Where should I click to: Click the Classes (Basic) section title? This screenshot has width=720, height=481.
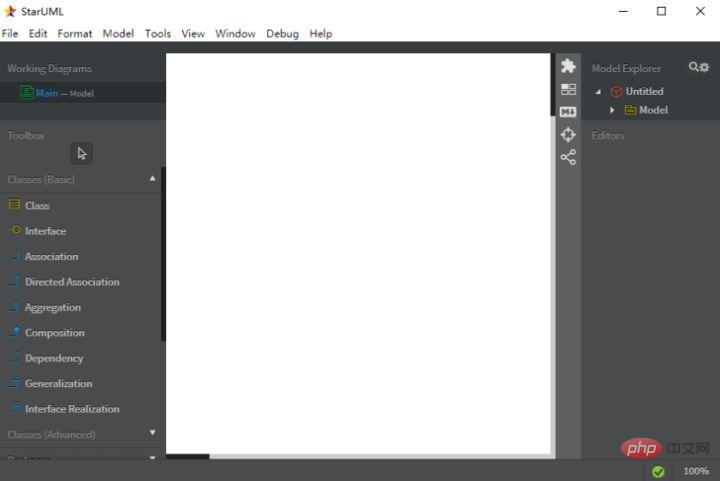click(x=41, y=179)
